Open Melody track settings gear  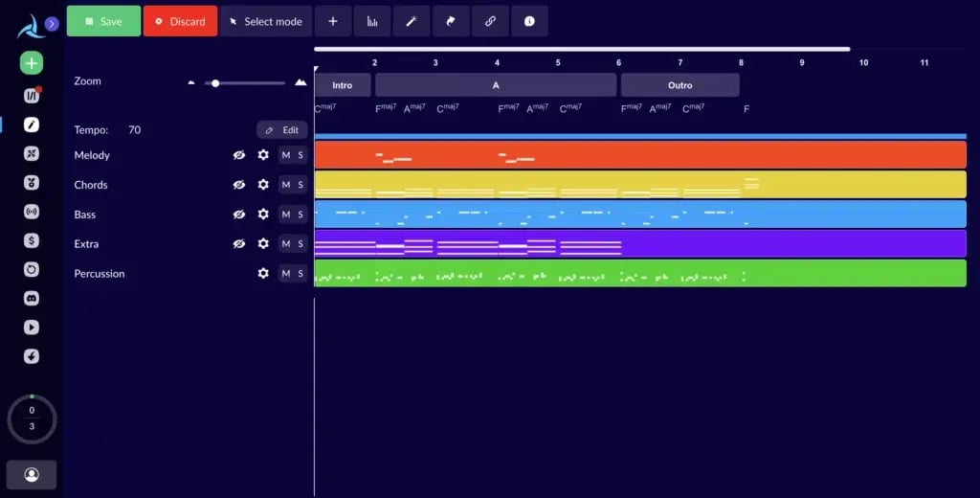click(x=263, y=155)
